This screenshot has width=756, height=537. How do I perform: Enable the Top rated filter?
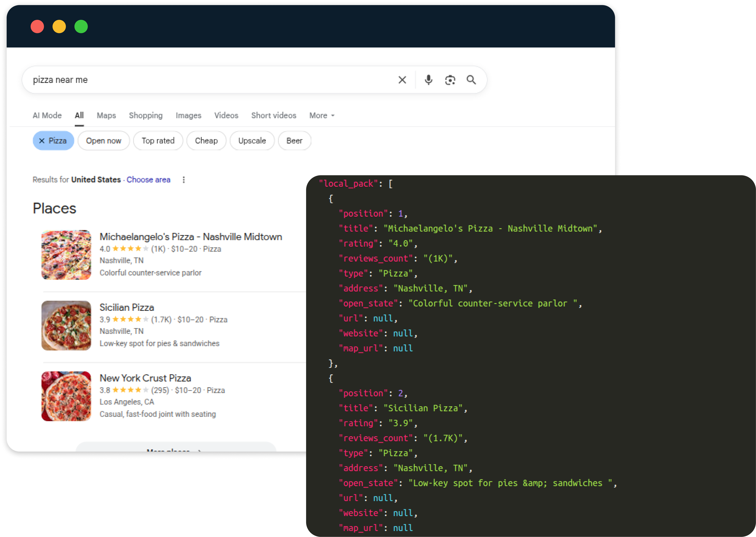(158, 141)
